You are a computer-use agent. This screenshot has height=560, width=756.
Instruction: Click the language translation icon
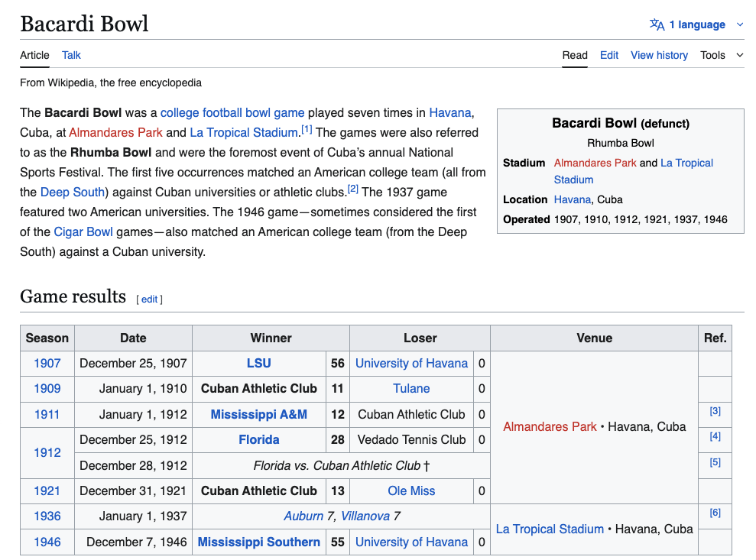657,24
